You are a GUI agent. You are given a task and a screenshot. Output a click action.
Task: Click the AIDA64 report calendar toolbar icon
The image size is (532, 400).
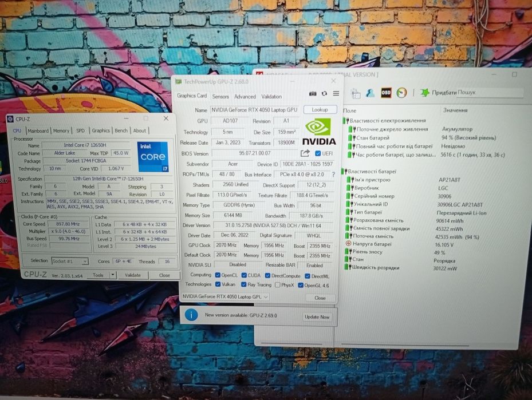[x=356, y=93]
